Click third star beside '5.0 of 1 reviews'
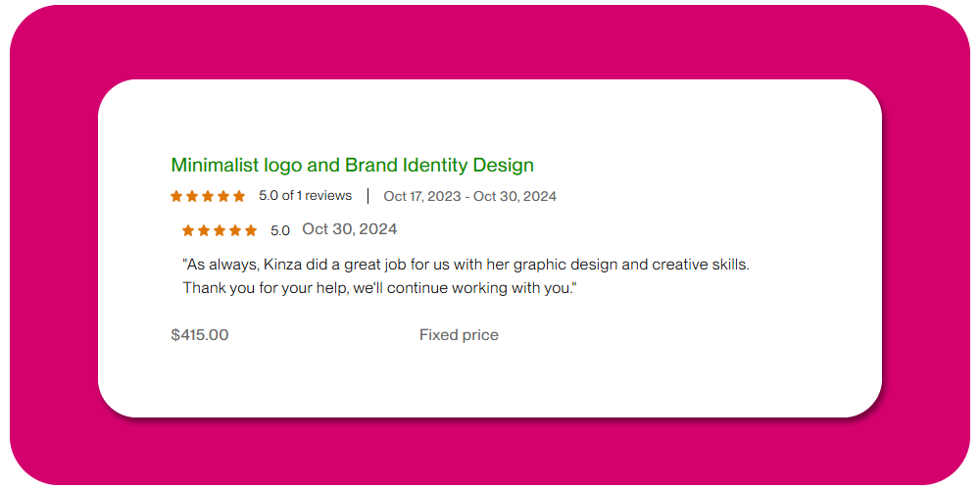980x490 pixels. tap(208, 196)
